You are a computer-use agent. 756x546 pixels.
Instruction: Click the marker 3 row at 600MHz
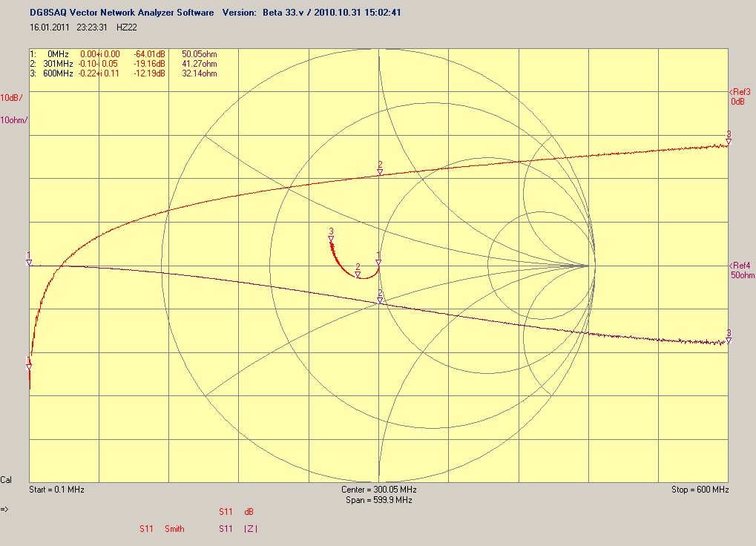pyautogui.click(x=123, y=73)
